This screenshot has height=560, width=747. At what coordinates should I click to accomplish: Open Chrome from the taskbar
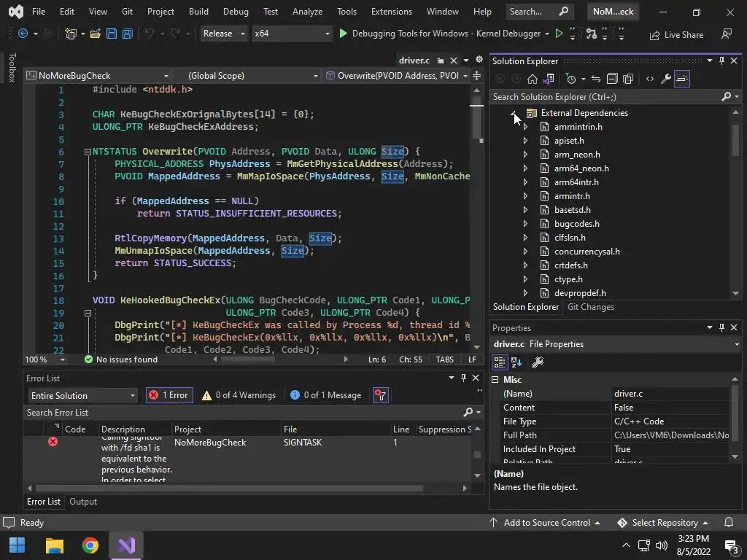90,545
